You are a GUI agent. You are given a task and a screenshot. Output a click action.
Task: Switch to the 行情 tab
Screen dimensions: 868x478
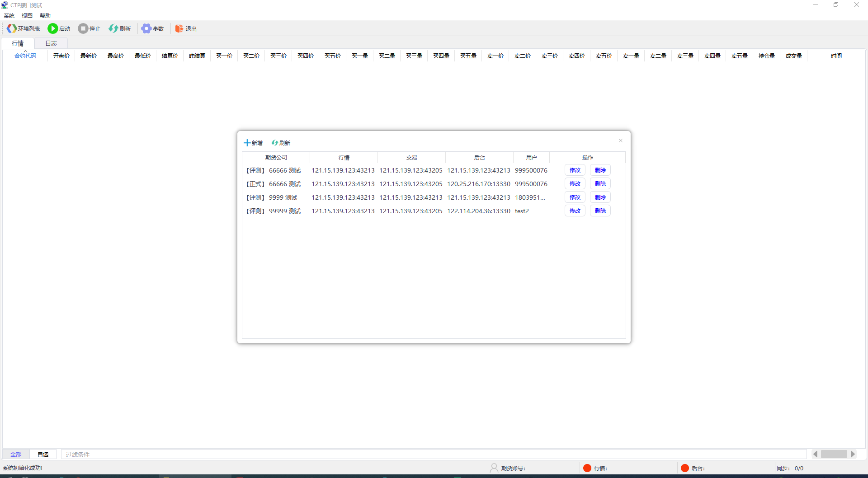[18, 43]
